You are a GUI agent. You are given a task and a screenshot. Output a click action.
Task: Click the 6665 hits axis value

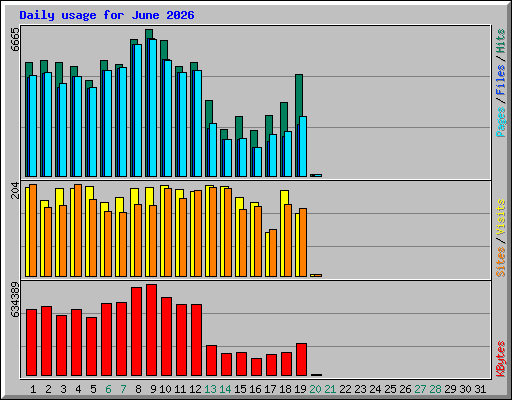15,39
